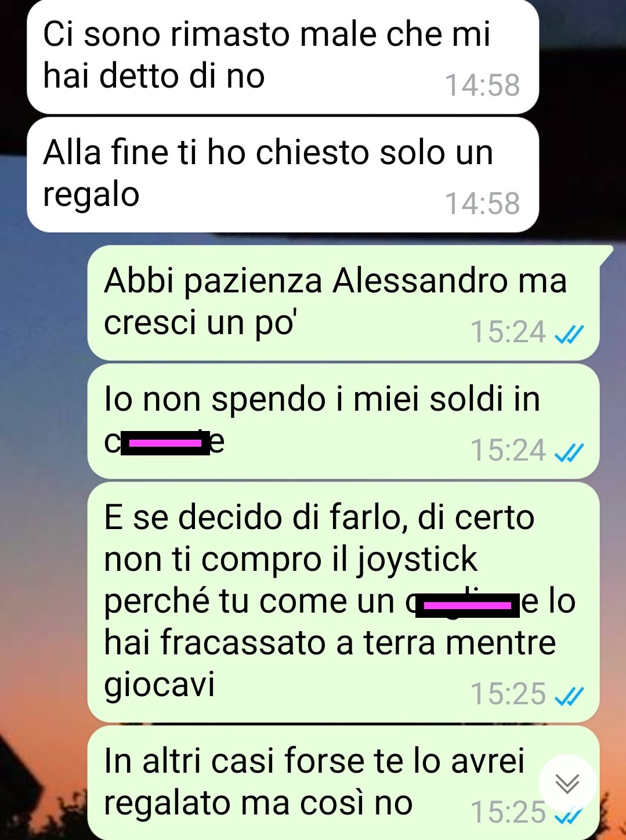Click 15:24 timestamp on 'cresci un po'' message
The image size is (626, 840).
(x=508, y=332)
